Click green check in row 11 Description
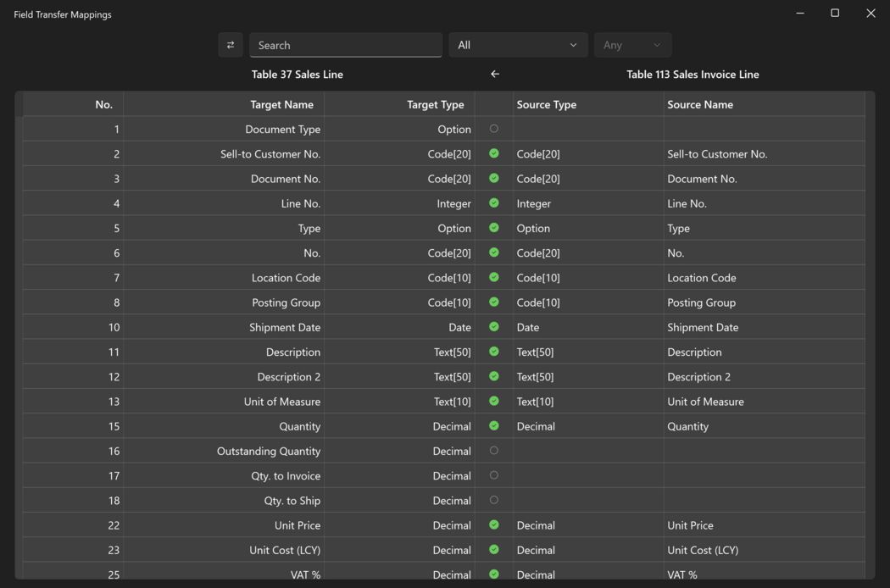Screen dimensions: 890x588 pos(494,352)
